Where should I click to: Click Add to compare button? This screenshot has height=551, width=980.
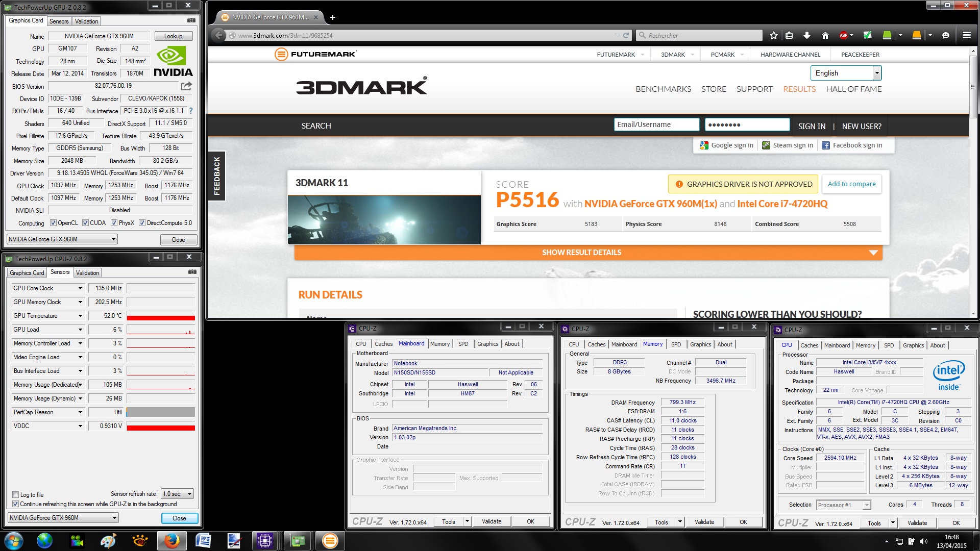coord(851,184)
